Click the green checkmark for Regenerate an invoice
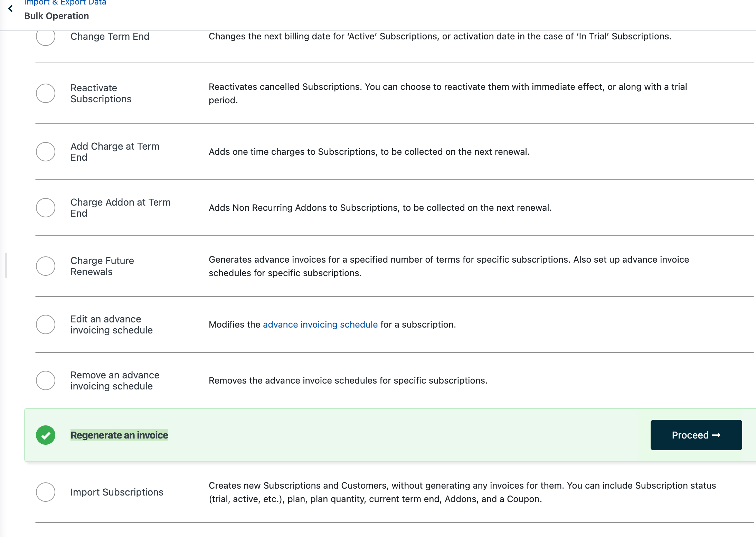Image resolution: width=756 pixels, height=537 pixels. point(46,435)
